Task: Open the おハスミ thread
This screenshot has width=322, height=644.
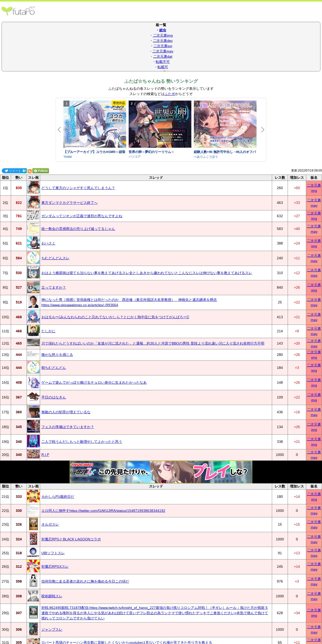Action: click(48, 243)
